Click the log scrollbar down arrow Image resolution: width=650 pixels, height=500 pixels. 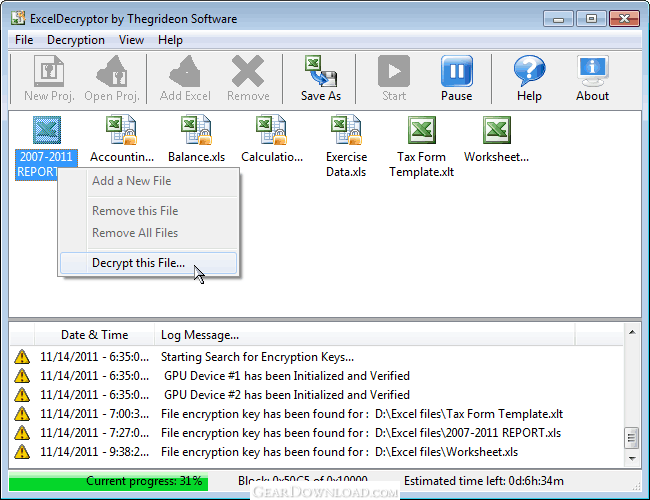coord(632,458)
